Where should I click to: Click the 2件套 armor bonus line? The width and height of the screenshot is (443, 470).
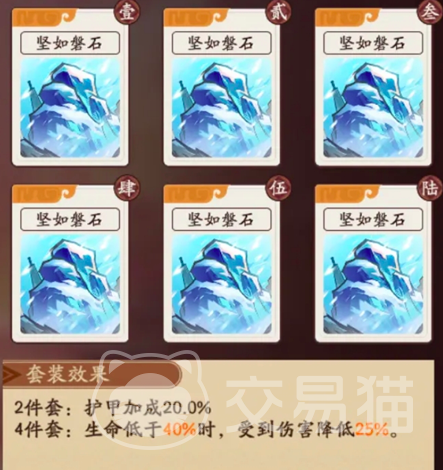coord(113,408)
